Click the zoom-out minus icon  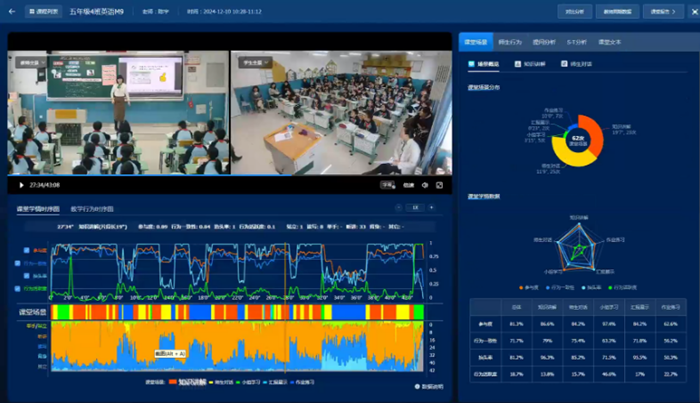[x=397, y=208]
